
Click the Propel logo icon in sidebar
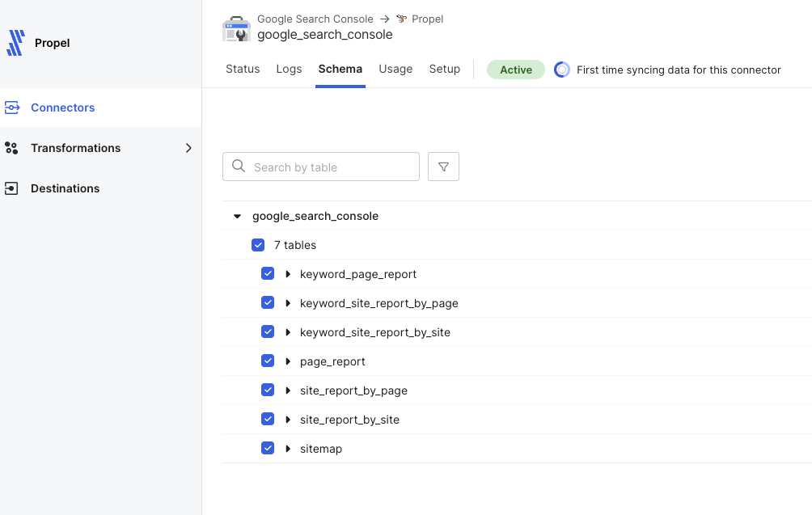click(15, 43)
